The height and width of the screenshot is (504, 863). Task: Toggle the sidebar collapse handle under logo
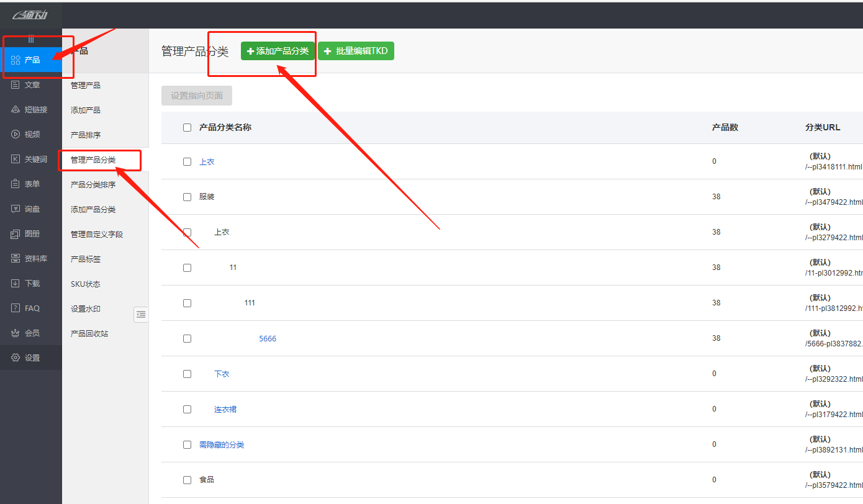point(30,40)
